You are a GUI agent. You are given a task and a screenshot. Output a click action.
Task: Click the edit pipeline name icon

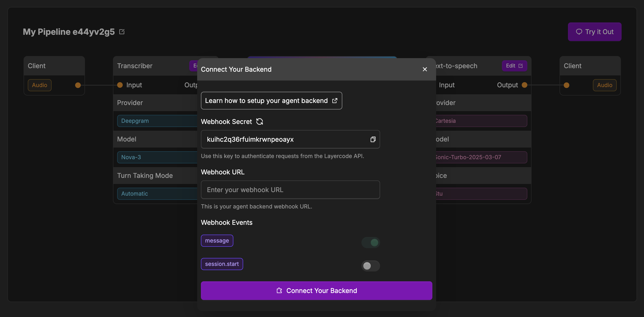[x=122, y=32]
